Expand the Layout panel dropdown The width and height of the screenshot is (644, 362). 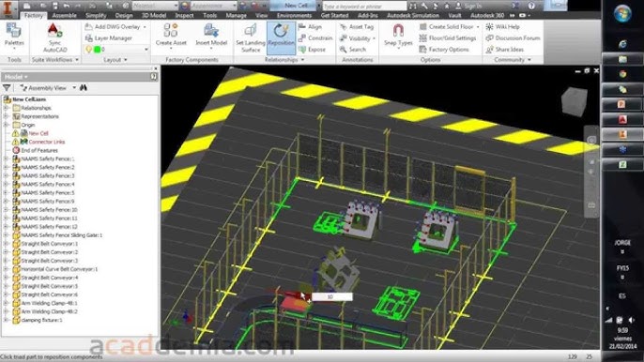[115, 60]
